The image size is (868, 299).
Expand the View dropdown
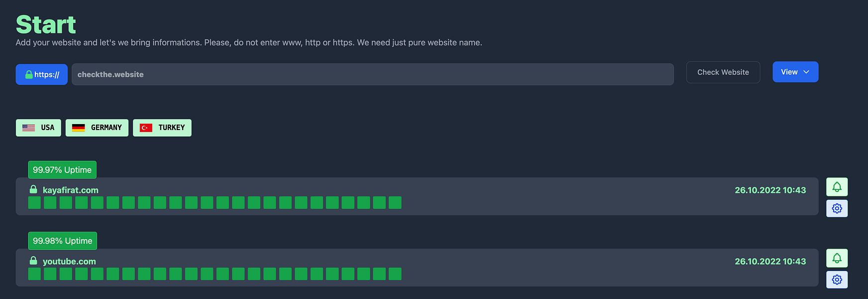(795, 72)
